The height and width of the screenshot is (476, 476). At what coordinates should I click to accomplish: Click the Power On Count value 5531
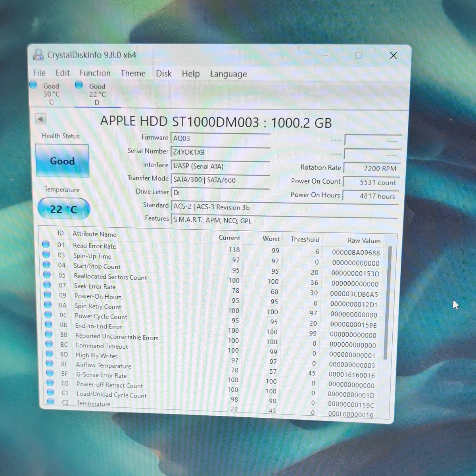click(x=371, y=182)
